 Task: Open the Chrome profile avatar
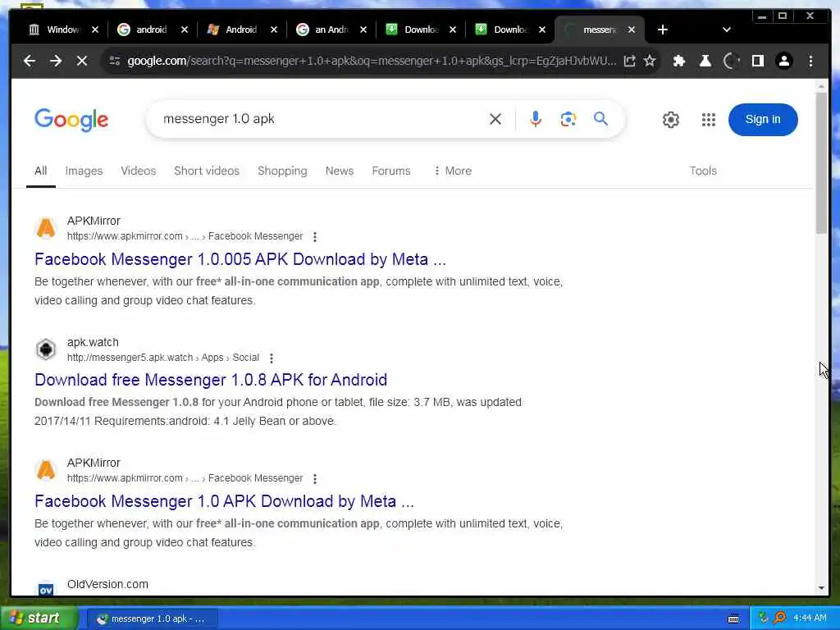point(783,61)
